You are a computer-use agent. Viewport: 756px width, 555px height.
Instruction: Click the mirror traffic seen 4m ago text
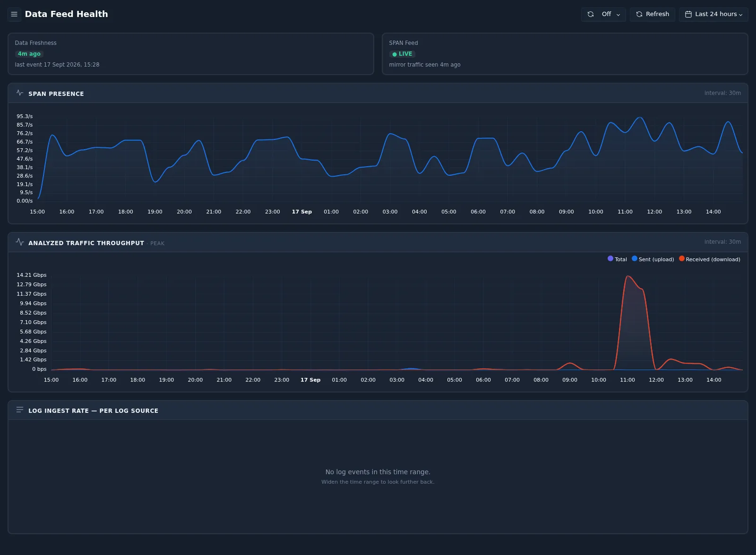pyautogui.click(x=425, y=65)
